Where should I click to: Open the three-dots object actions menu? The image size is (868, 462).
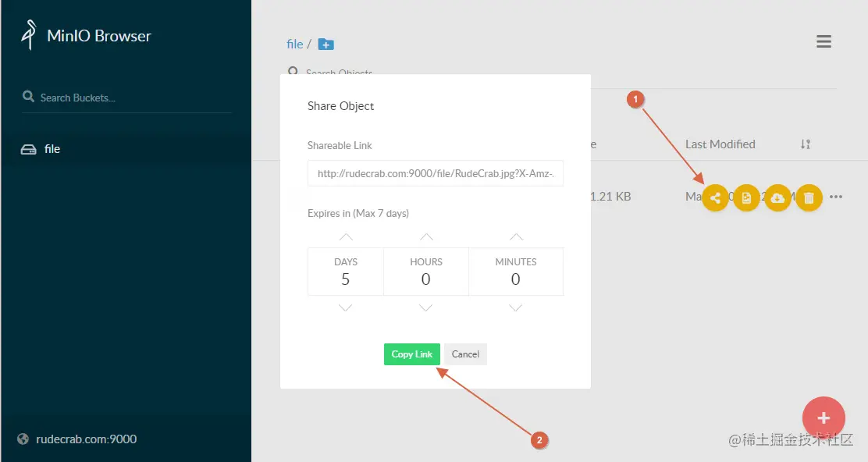[836, 197]
